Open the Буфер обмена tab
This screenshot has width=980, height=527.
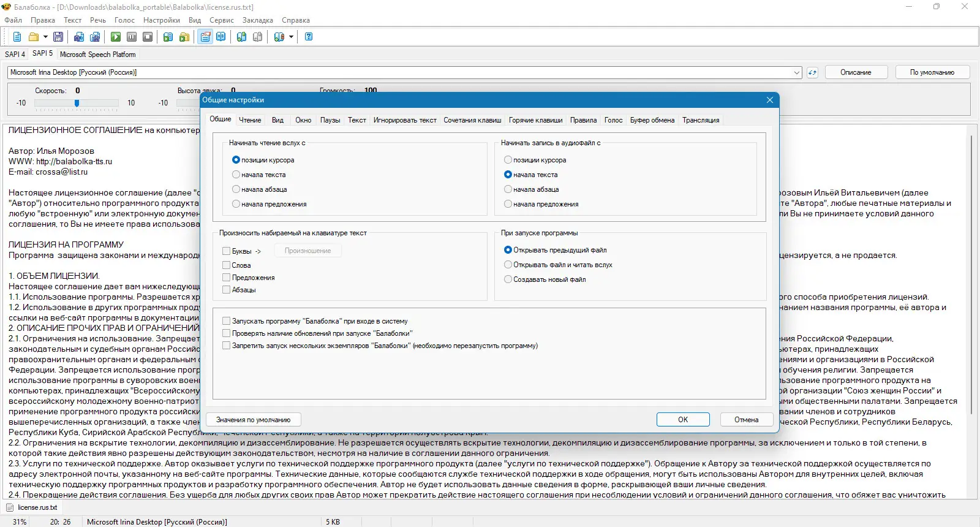tap(652, 120)
